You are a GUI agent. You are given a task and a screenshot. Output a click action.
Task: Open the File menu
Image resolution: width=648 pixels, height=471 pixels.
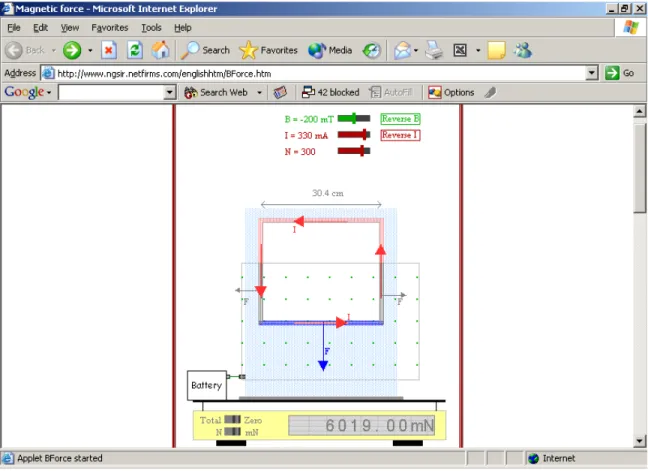(14, 28)
